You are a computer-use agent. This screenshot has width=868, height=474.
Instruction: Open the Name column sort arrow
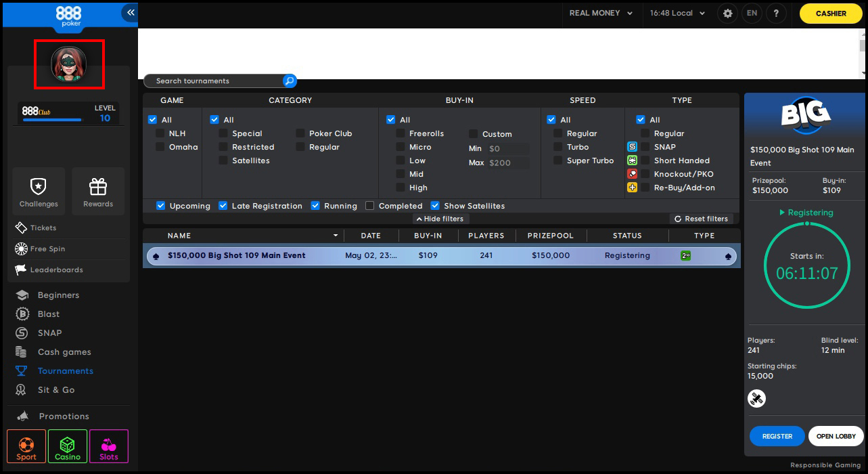336,236
